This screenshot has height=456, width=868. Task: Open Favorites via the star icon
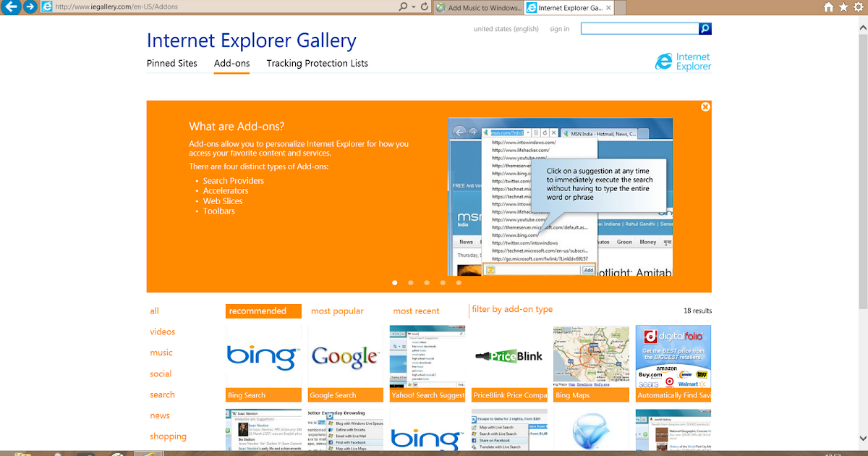pos(841,7)
